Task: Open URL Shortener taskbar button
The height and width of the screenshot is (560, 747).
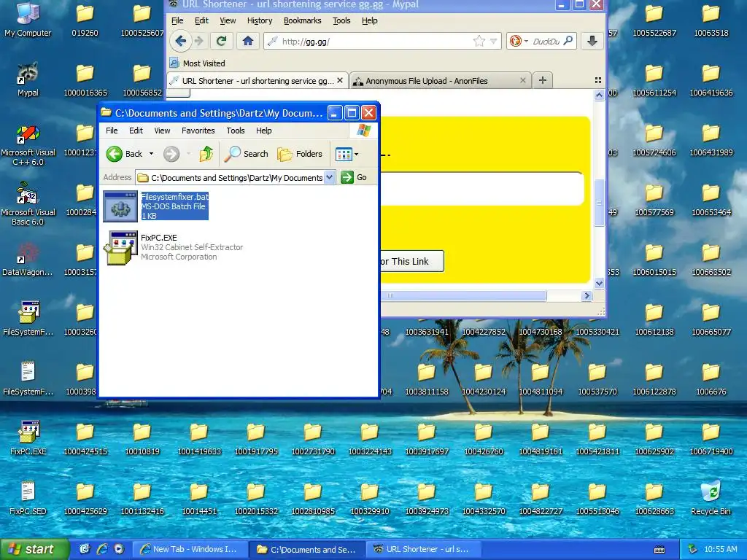Action: [423, 550]
